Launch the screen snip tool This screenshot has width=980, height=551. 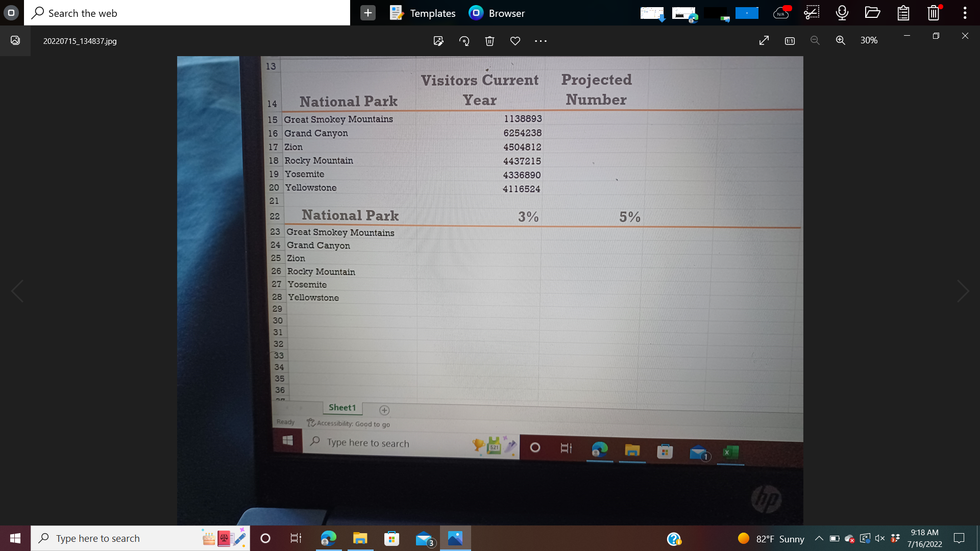tap(812, 13)
